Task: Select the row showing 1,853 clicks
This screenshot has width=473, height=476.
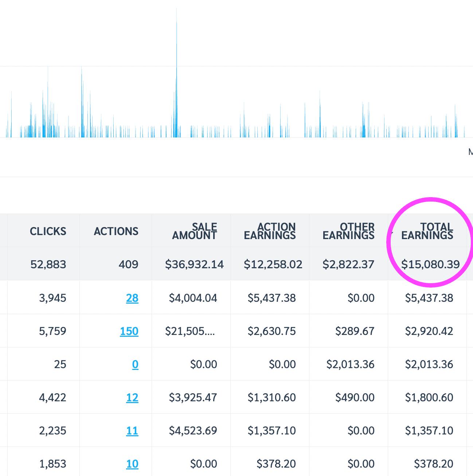Action: [x=53, y=464]
